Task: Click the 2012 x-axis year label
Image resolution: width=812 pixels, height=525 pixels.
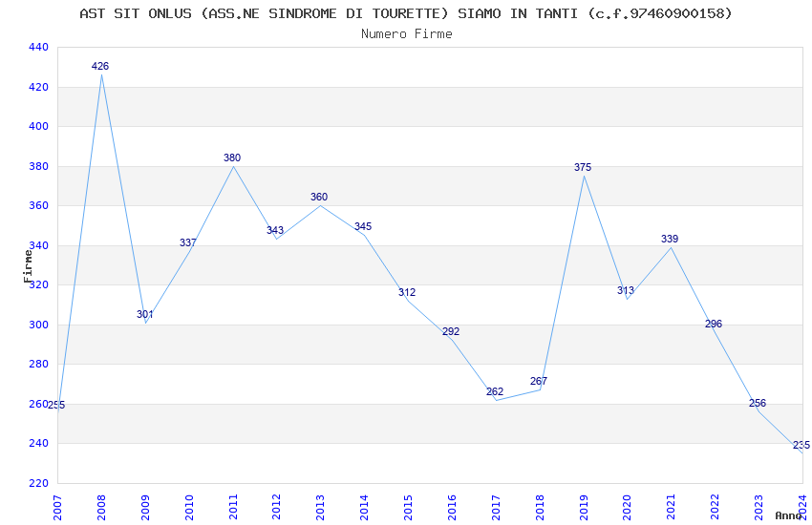Action: tap(276, 507)
